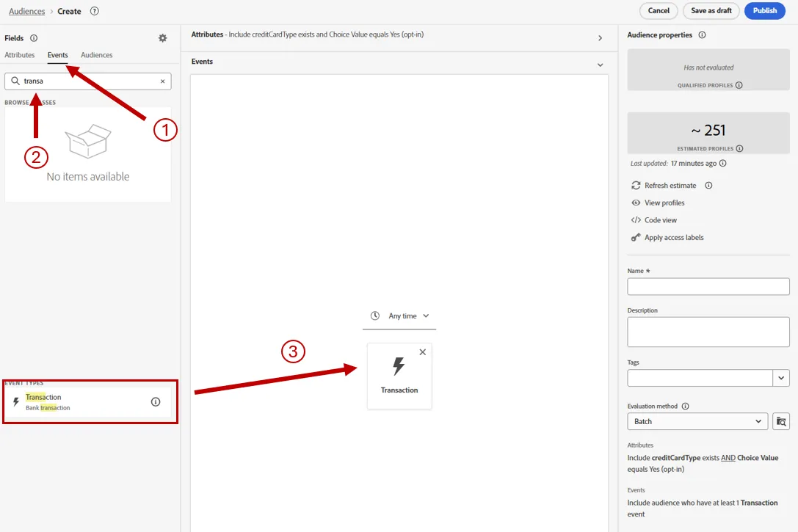
Task: Click the Tags input field
Action: point(700,378)
